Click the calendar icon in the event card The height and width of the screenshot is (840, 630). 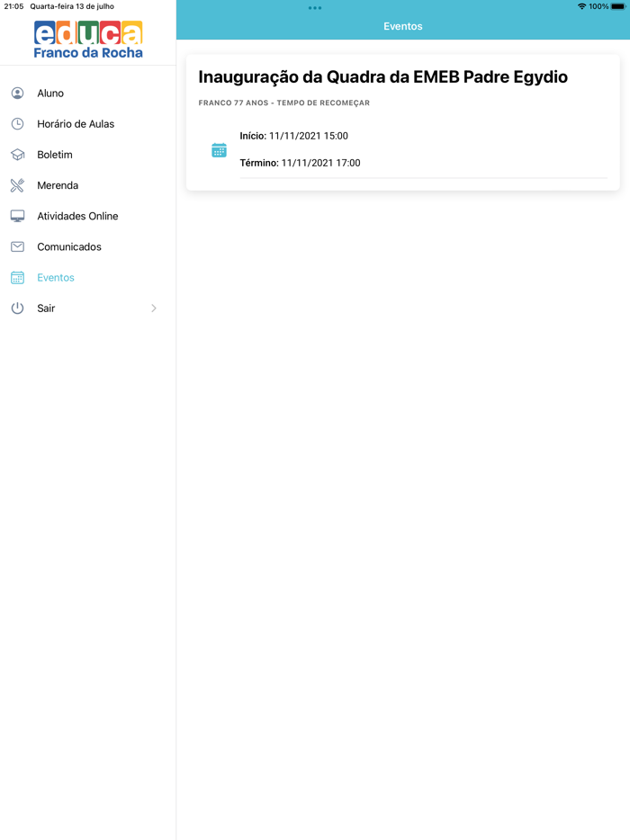(x=219, y=150)
